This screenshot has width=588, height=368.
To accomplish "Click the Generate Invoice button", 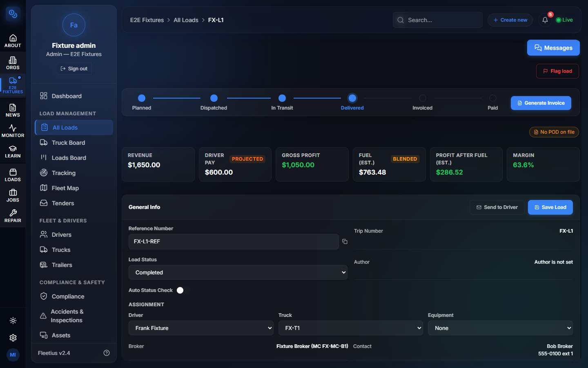I will (x=541, y=103).
